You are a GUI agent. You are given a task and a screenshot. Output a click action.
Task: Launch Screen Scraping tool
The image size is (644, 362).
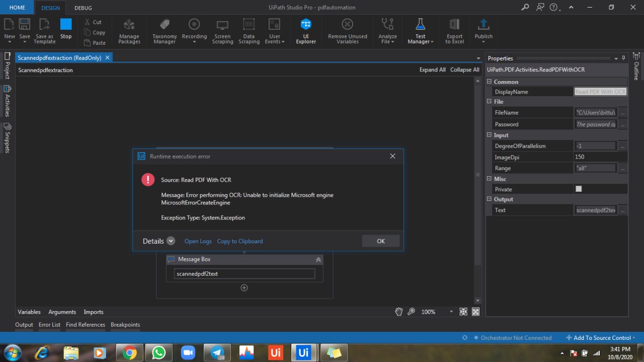[x=222, y=31]
